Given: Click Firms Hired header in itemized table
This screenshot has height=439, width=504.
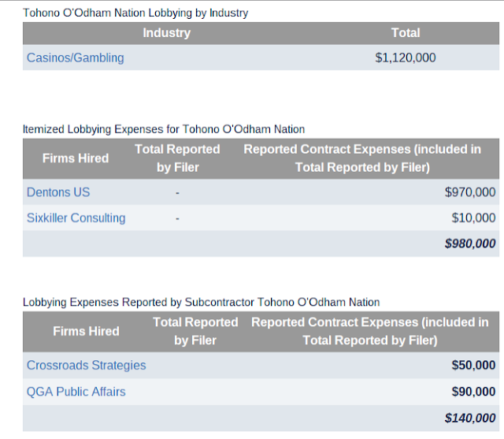Looking at the screenshot, I should [76, 158].
